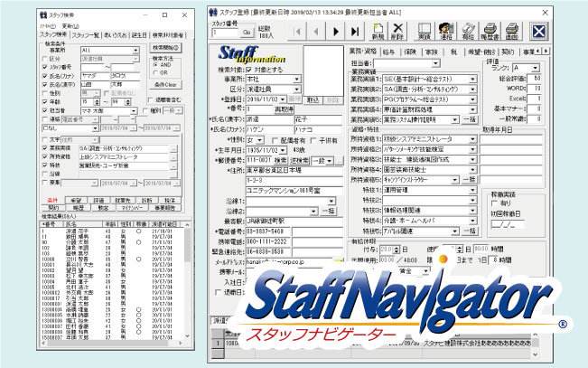
Task: Click ellipsis button next to 特技 search field
Action: pyautogui.click(x=173, y=165)
